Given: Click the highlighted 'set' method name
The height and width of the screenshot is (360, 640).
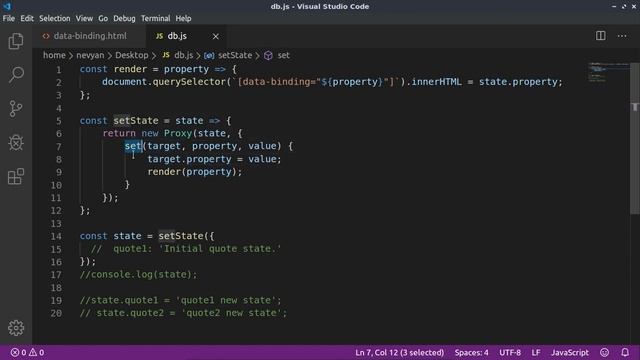Looking at the screenshot, I should (x=133, y=146).
